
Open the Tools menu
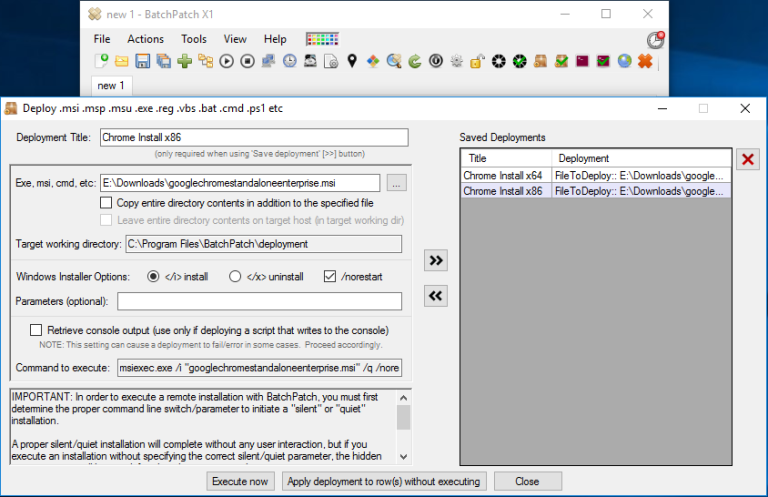194,39
